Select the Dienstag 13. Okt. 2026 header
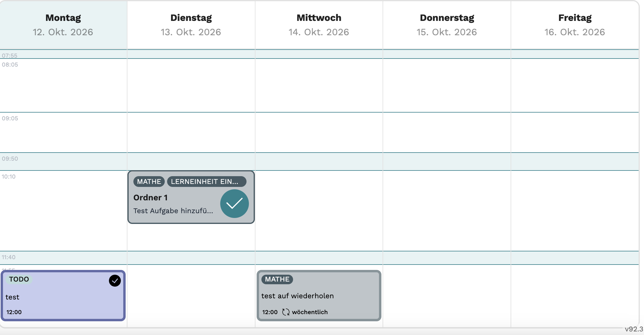This screenshot has width=644, height=335. coord(191,25)
